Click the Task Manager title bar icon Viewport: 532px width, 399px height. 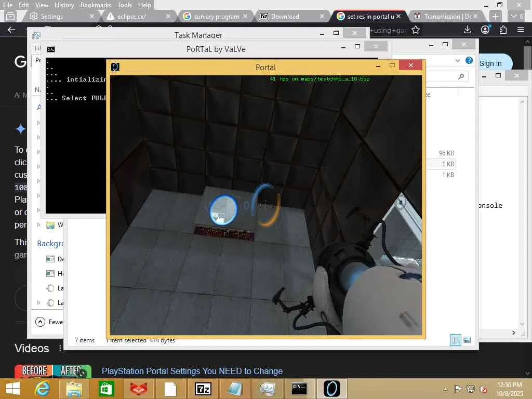pyautogui.click(x=36, y=35)
